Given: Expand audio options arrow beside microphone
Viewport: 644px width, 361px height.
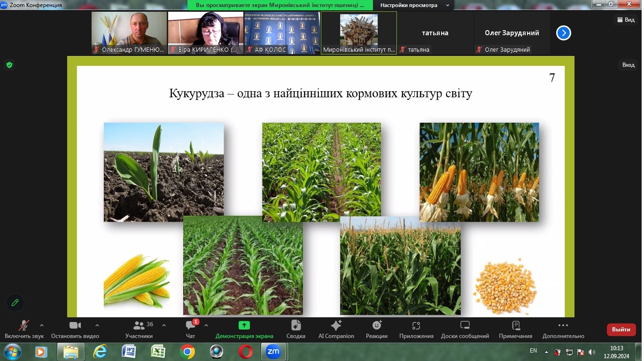Looking at the screenshot, I should [x=42, y=325].
